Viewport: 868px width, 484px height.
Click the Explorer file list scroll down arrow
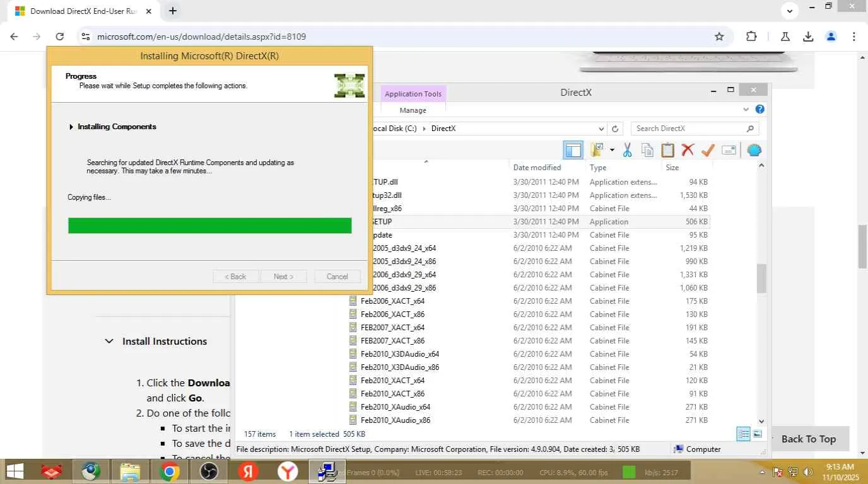click(761, 421)
